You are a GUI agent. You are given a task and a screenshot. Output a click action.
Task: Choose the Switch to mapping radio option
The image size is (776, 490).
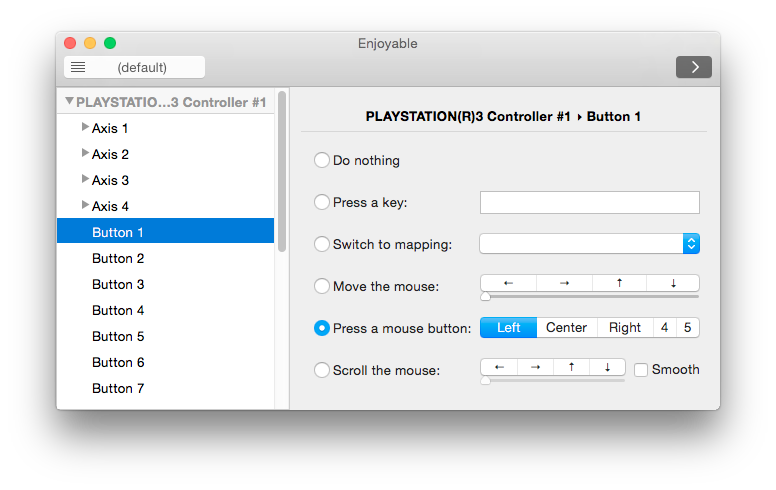pos(322,244)
